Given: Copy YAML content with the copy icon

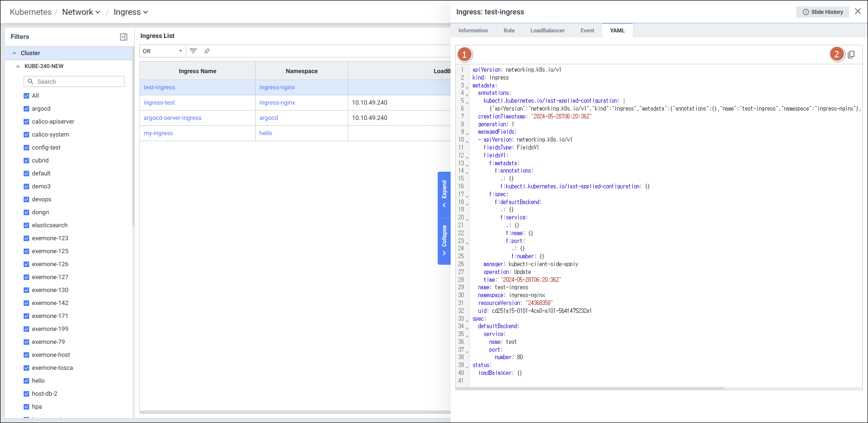Looking at the screenshot, I should (x=851, y=55).
